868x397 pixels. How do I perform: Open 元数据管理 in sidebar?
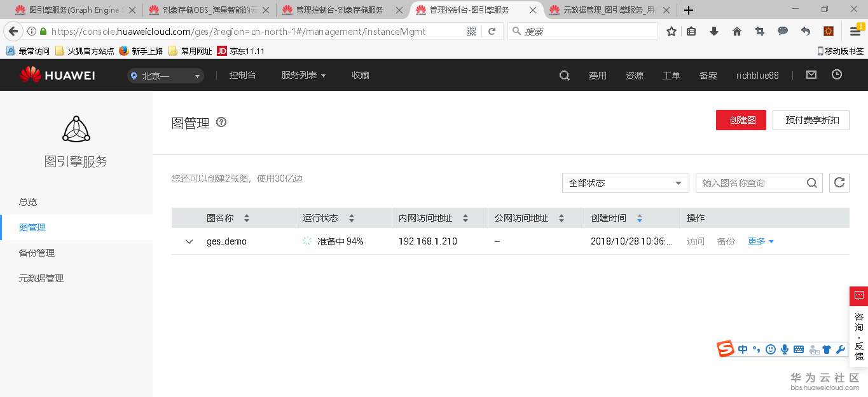coord(41,278)
